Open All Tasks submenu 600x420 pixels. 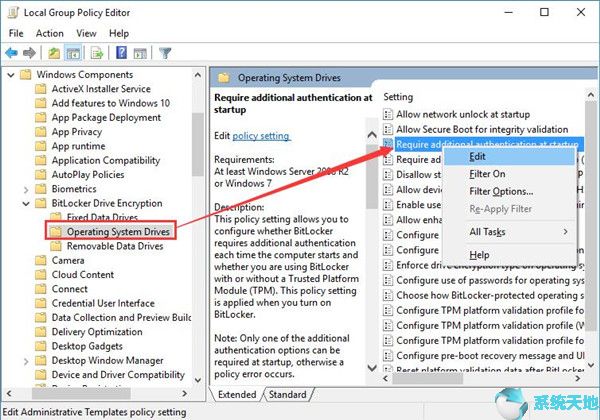pos(487,232)
